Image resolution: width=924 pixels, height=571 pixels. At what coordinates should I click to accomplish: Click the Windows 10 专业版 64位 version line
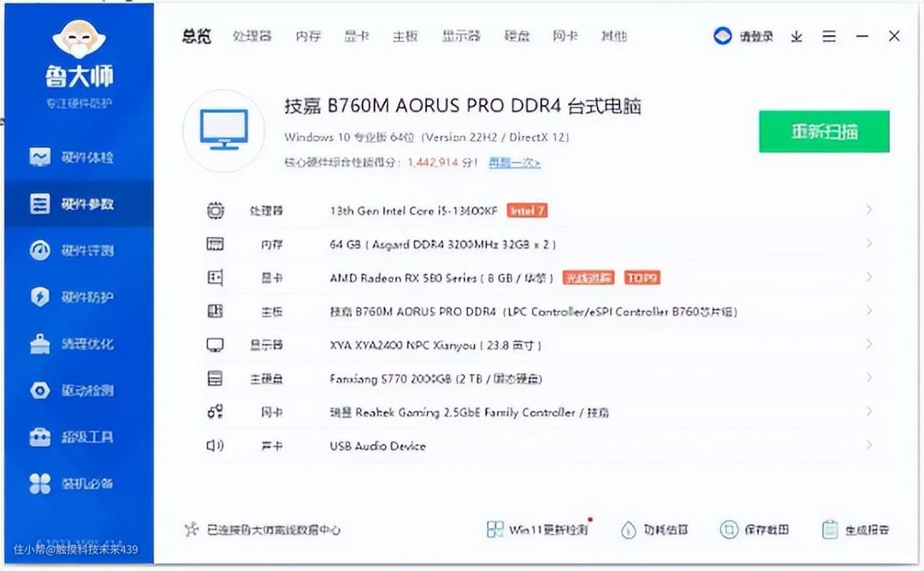click(x=427, y=137)
